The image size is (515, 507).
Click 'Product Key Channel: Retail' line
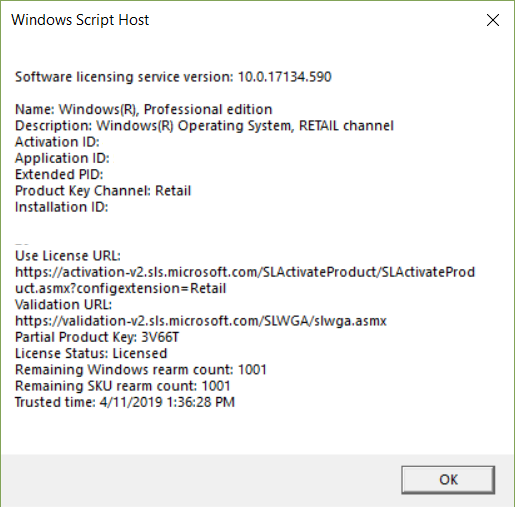(103, 191)
